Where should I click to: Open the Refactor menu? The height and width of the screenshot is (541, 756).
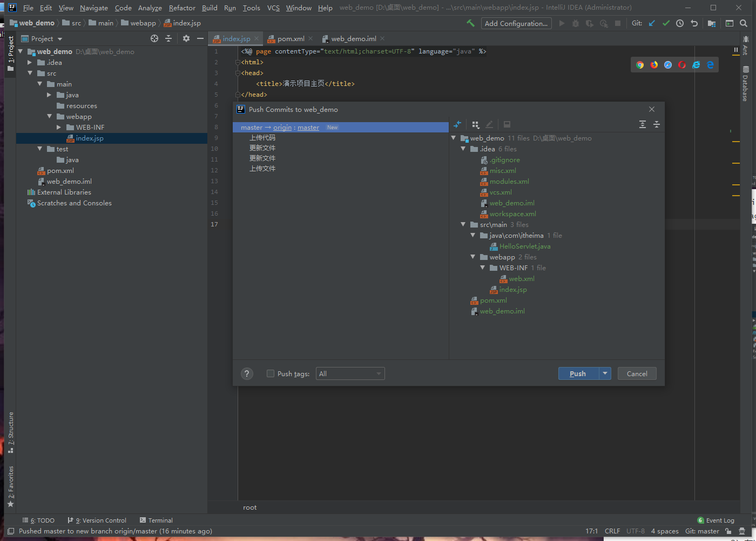182,8
